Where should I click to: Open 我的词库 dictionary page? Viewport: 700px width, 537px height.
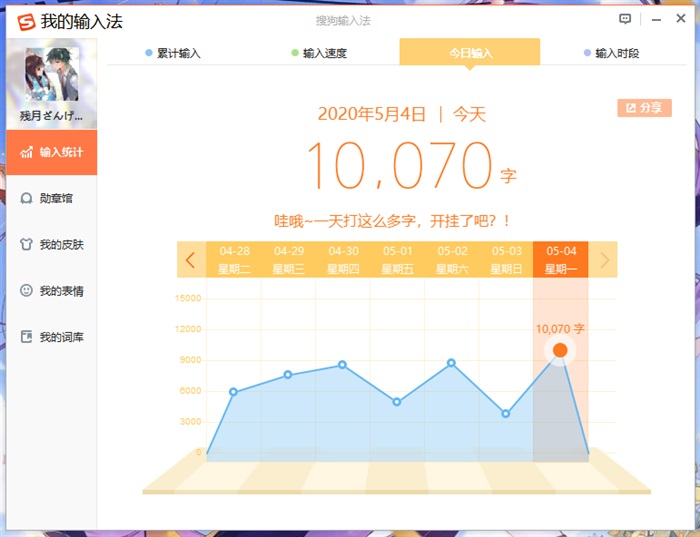coord(51,337)
